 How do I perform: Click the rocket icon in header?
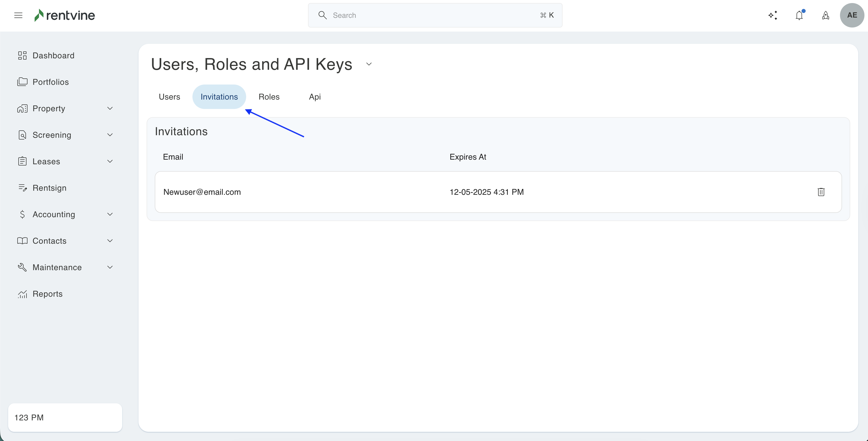point(825,15)
